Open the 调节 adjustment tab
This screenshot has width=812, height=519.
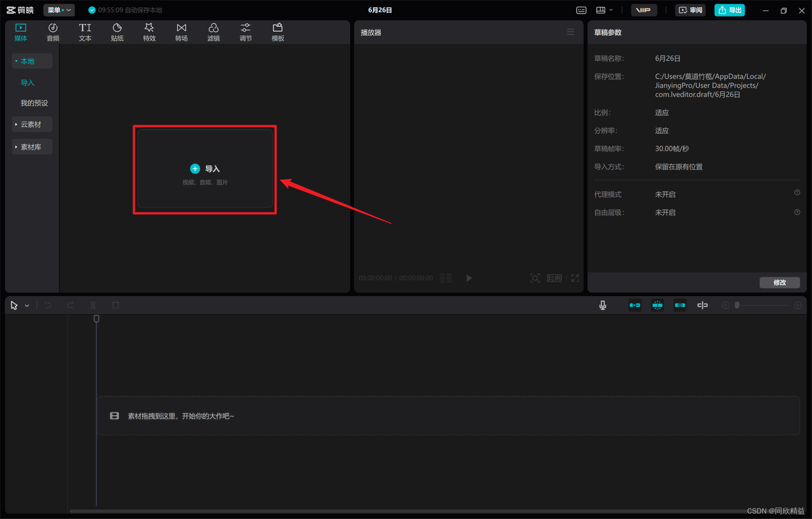(x=246, y=32)
